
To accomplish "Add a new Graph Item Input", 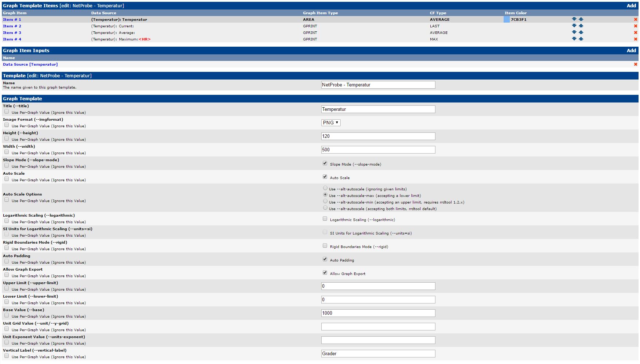I will [x=631, y=50].
